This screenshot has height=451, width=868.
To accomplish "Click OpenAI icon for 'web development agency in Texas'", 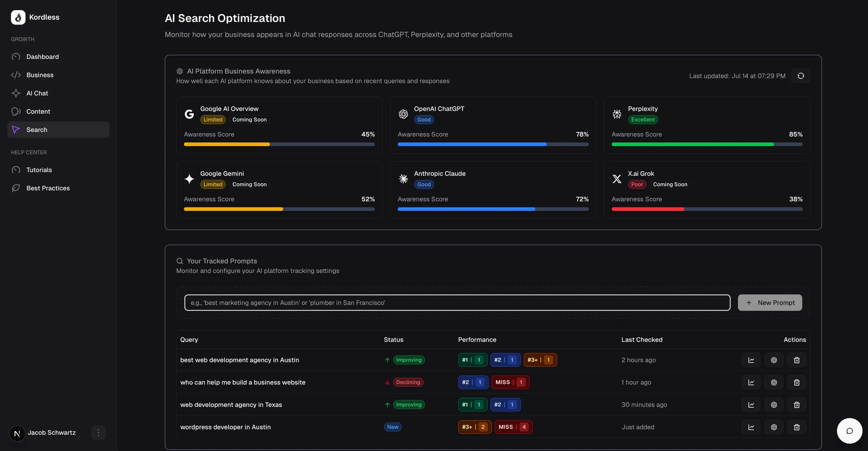I will (774, 405).
